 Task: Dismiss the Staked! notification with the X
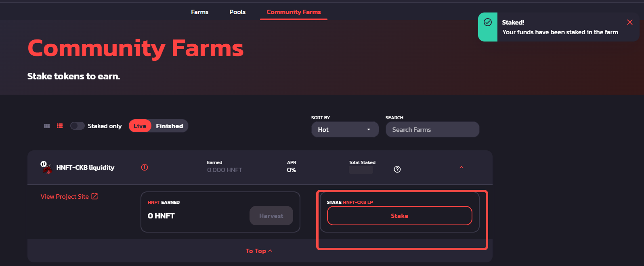pos(629,23)
